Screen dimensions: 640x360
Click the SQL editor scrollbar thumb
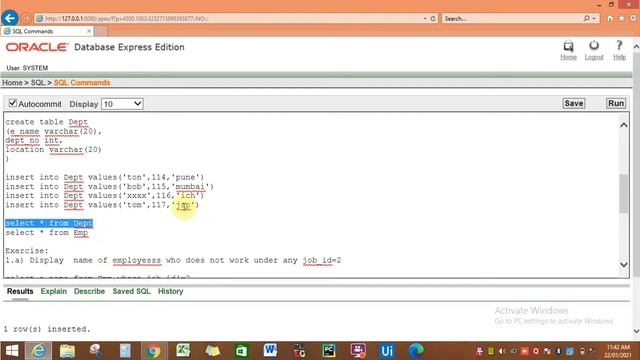pyautogui.click(x=623, y=193)
